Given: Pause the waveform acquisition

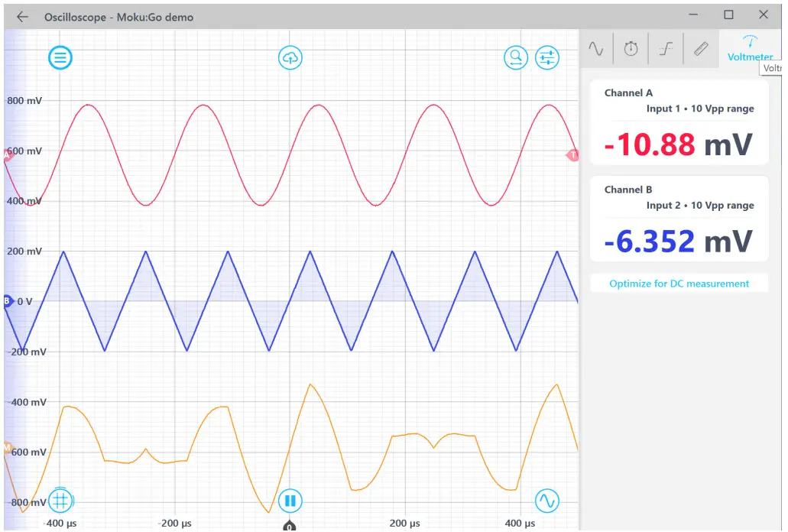Looking at the screenshot, I should pyautogui.click(x=290, y=501).
